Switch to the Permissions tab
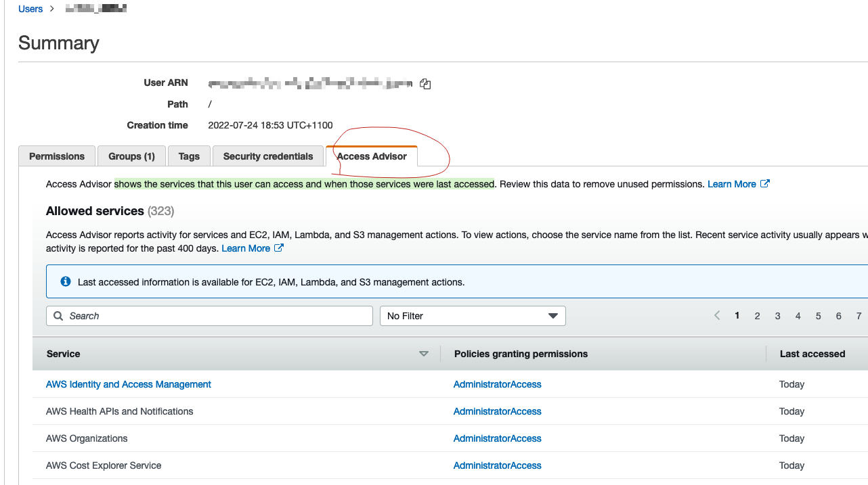This screenshot has width=868, height=485. pyautogui.click(x=56, y=156)
